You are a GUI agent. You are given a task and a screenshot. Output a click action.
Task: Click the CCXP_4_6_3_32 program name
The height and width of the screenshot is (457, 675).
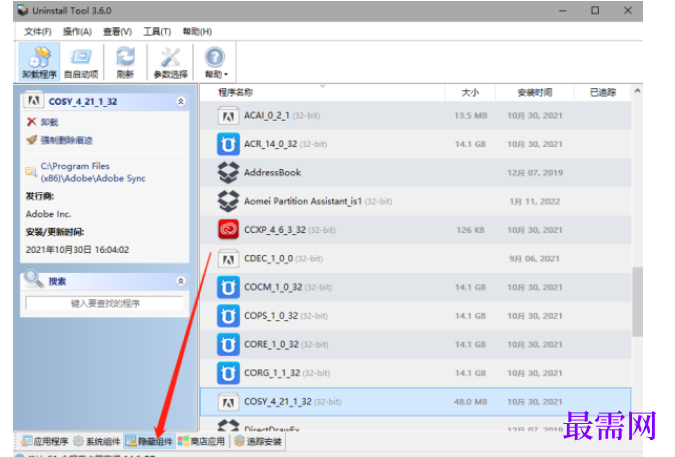point(275,230)
